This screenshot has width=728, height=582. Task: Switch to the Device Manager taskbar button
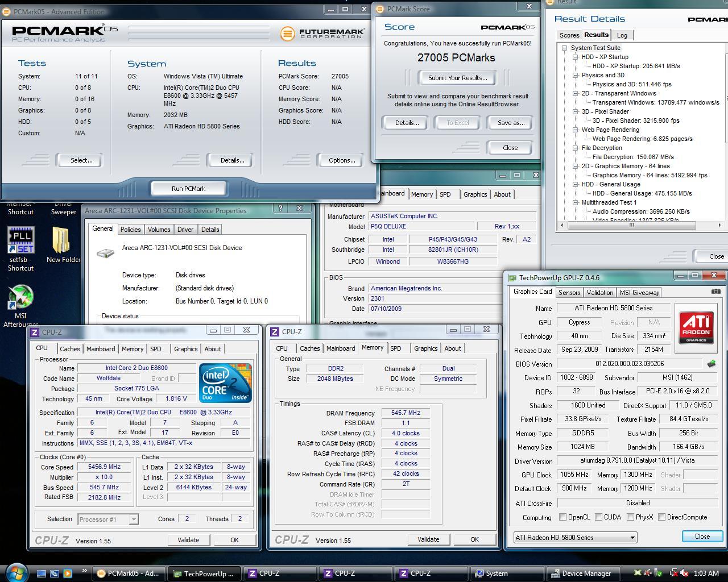584,573
